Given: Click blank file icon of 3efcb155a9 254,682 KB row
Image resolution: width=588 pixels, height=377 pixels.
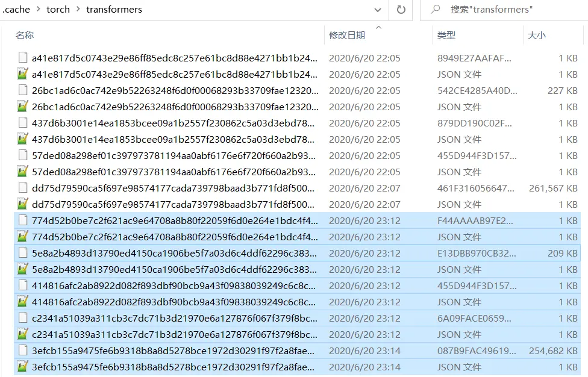Looking at the screenshot, I should (x=23, y=351).
